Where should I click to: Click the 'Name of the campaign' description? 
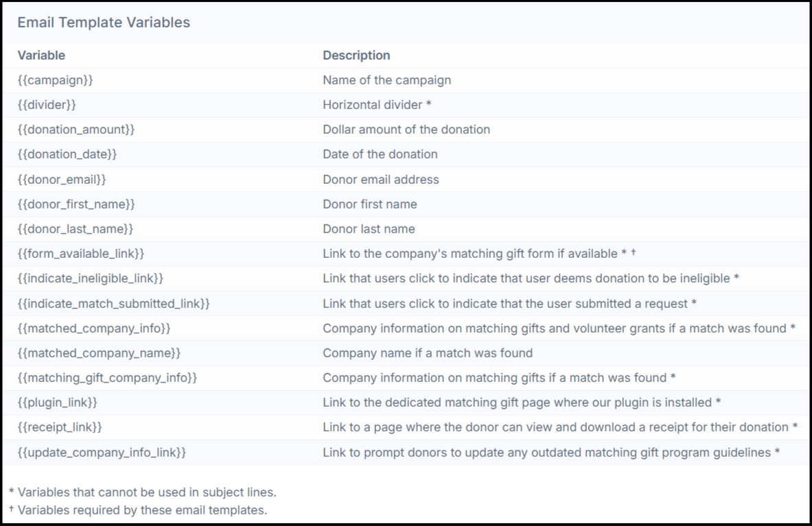387,80
